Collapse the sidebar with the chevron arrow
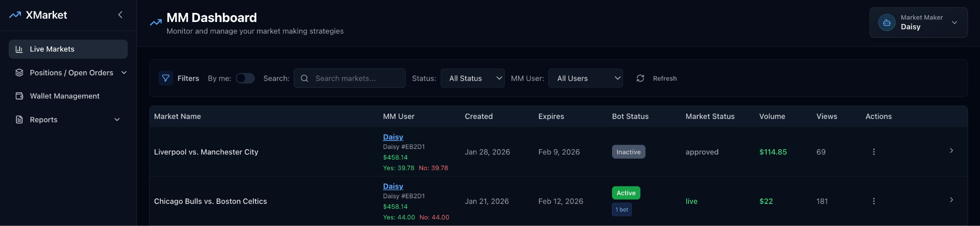This screenshot has height=226, width=980. pyautogui.click(x=120, y=15)
